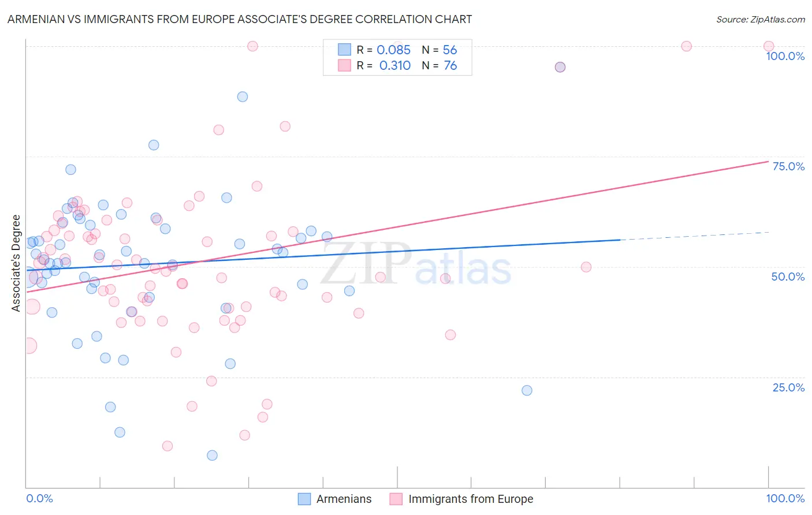812x515 pixels.
Task: Click the blue R = 0.085 legend square
Action: point(345,50)
